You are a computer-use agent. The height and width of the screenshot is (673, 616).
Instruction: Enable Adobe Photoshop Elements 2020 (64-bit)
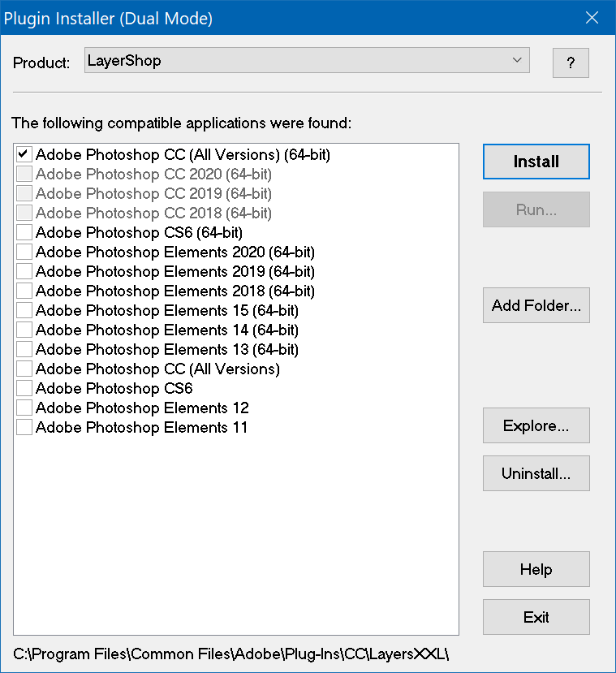(x=24, y=252)
